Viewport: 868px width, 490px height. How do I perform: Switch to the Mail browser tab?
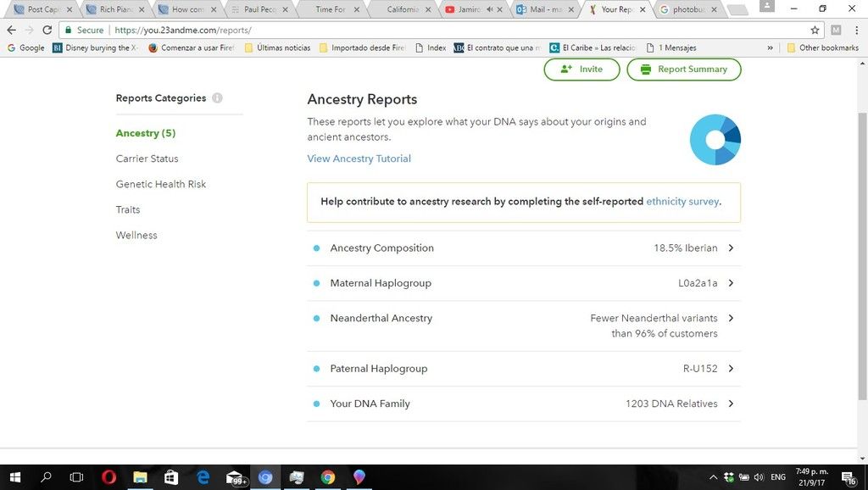pyautogui.click(x=547, y=9)
